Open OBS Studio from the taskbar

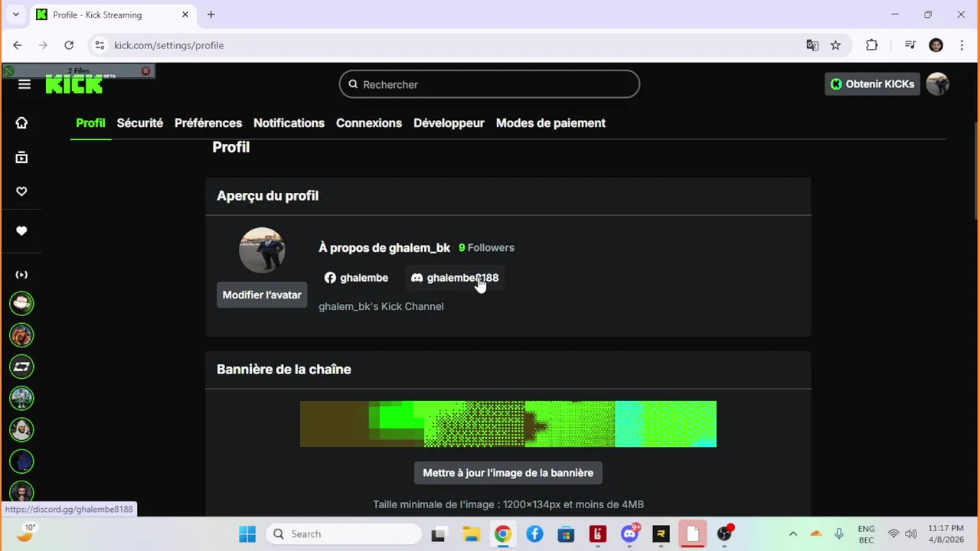[724, 534]
